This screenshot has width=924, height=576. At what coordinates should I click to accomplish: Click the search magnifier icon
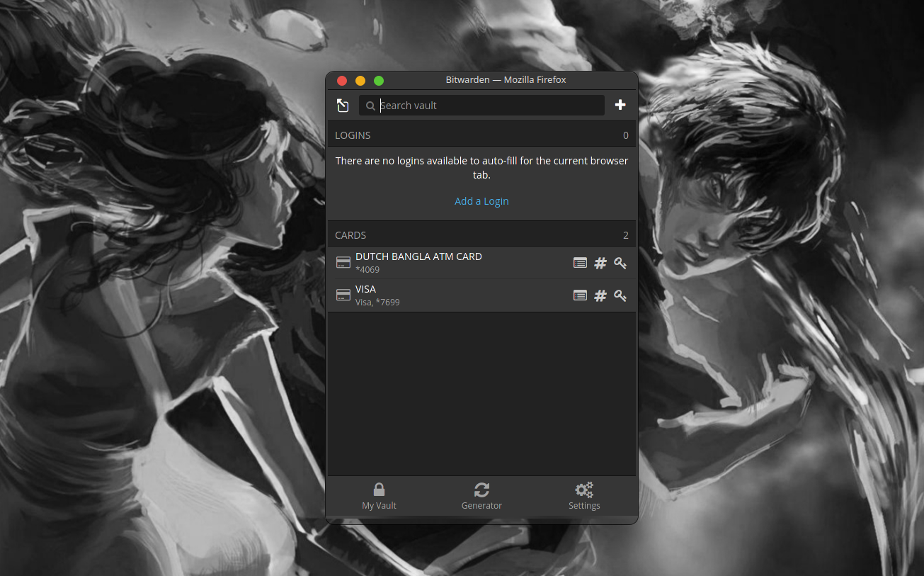click(370, 106)
